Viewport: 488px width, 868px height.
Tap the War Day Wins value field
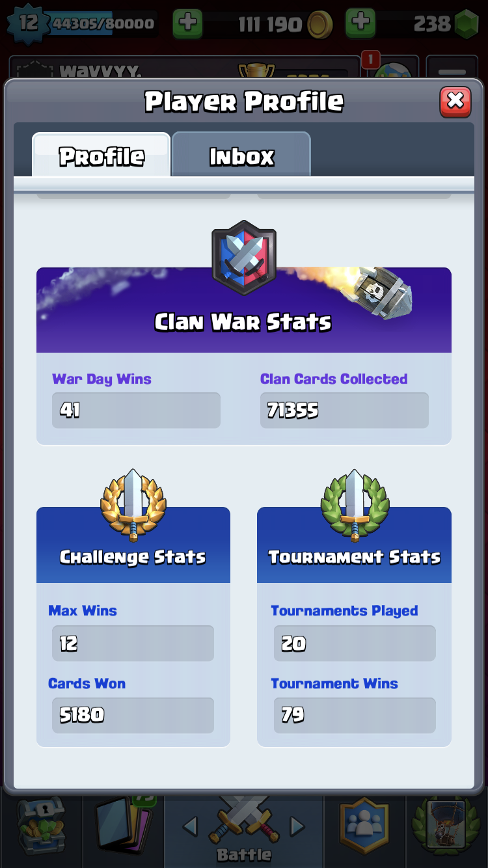[x=136, y=410]
